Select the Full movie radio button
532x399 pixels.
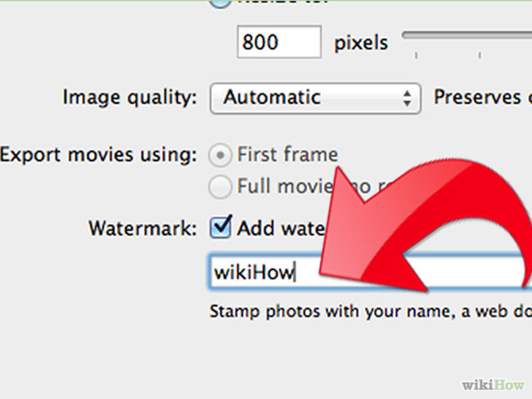pyautogui.click(x=220, y=187)
